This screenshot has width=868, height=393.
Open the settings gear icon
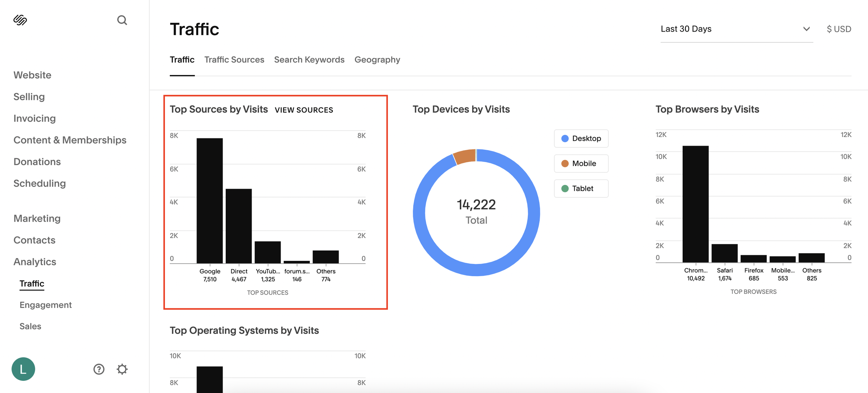pos(122,369)
